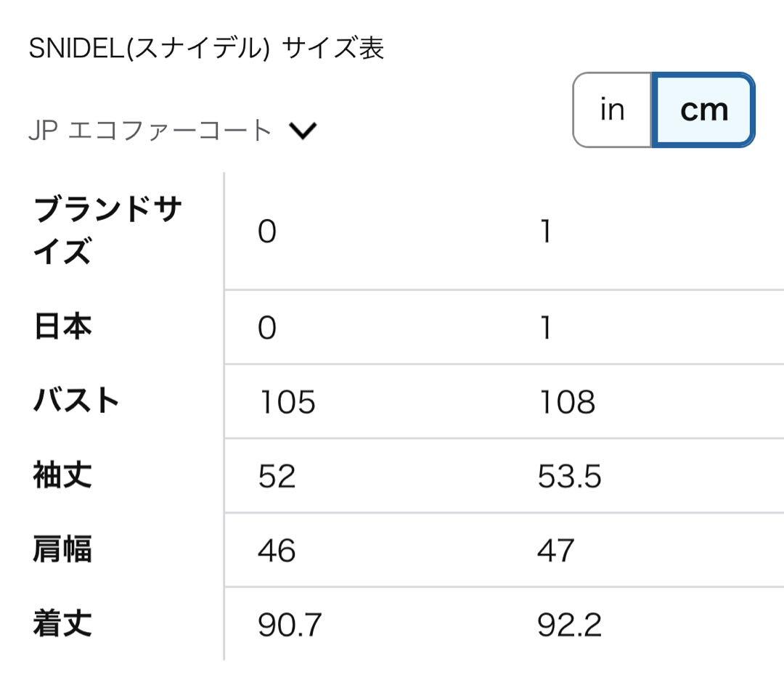Click bust value 105

(287, 402)
